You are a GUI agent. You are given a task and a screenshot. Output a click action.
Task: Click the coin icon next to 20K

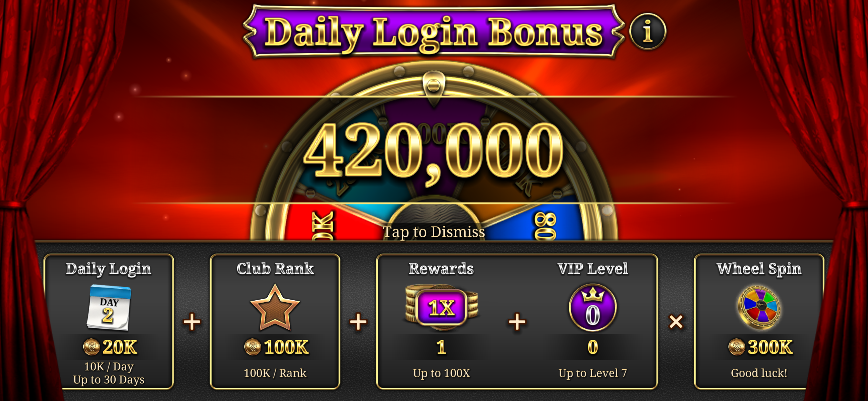[x=91, y=347]
